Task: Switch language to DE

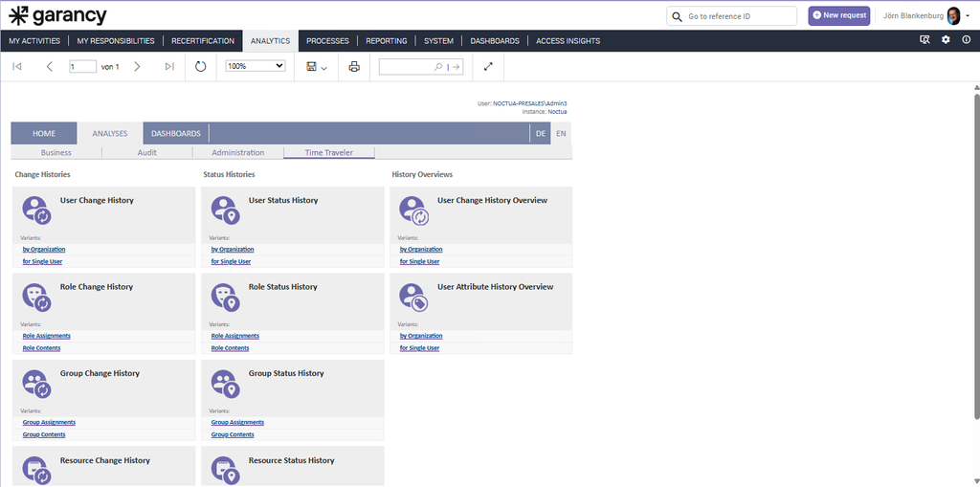Action: click(540, 133)
